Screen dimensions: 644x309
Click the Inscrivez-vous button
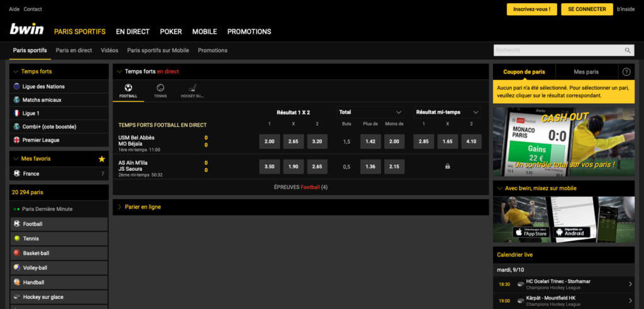(x=532, y=9)
